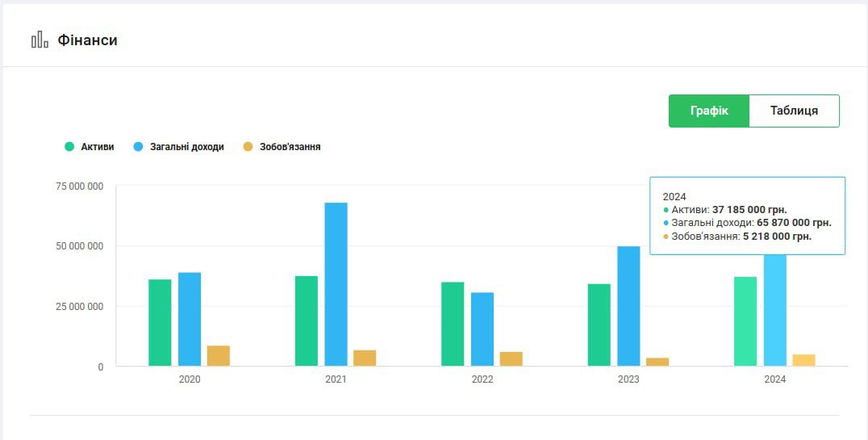Click the orange Зобов'язання legend dot
The width and height of the screenshot is (868, 440).
click(248, 147)
